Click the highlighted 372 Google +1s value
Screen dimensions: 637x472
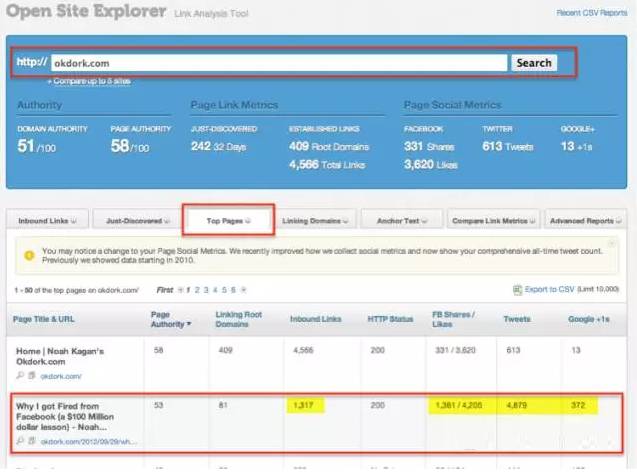point(578,405)
